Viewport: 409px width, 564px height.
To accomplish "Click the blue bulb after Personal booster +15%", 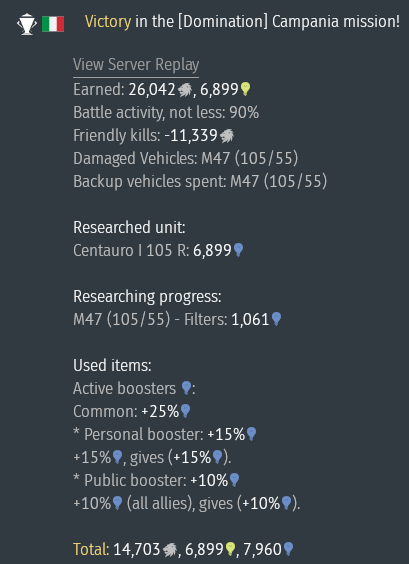I will click(x=251, y=434).
